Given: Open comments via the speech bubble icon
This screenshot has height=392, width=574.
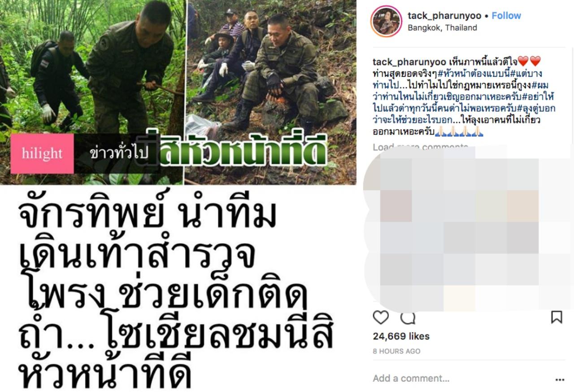Looking at the screenshot, I should click(x=407, y=318).
